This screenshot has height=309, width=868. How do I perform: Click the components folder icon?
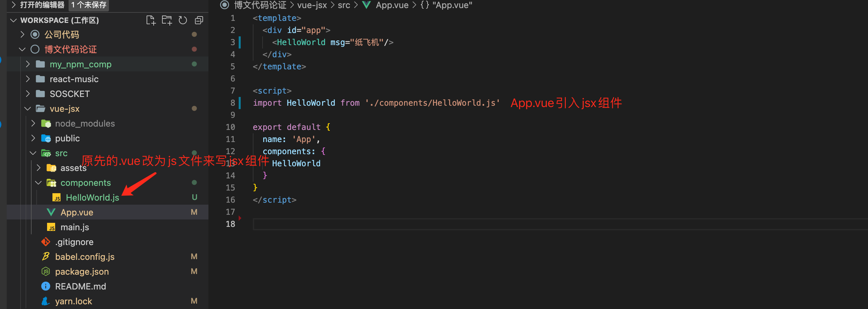click(x=51, y=183)
